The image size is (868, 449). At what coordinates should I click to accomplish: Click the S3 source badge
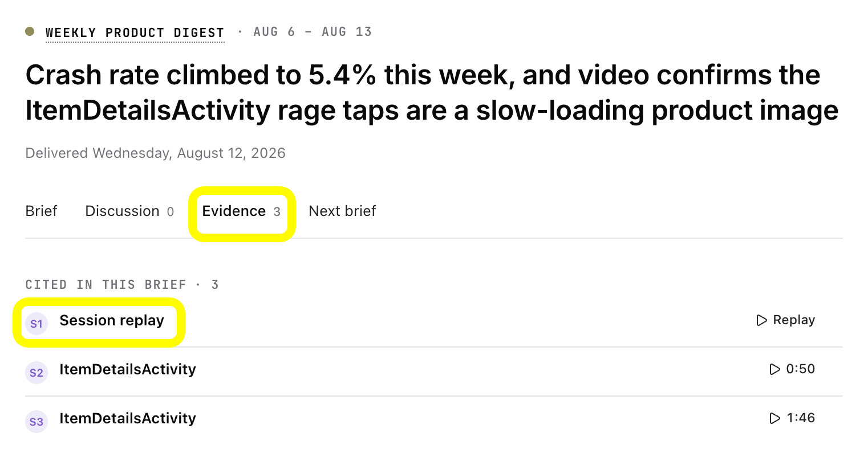(x=36, y=422)
